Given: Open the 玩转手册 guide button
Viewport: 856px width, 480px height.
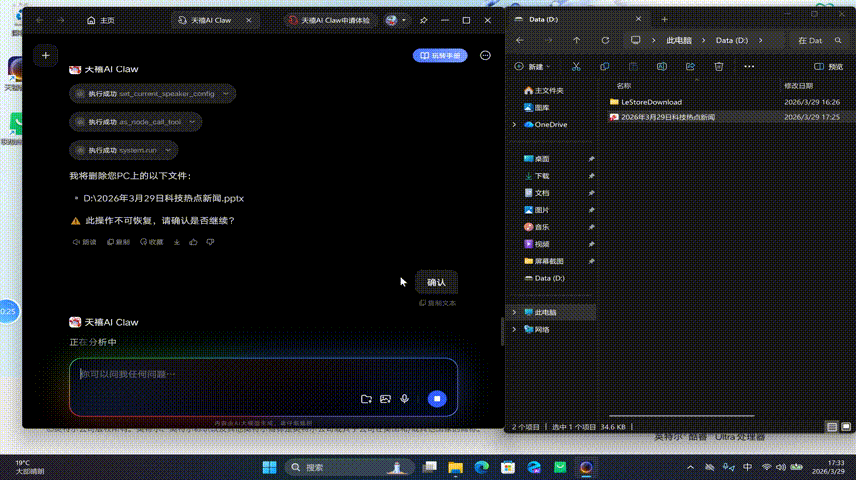Looking at the screenshot, I should (440, 56).
